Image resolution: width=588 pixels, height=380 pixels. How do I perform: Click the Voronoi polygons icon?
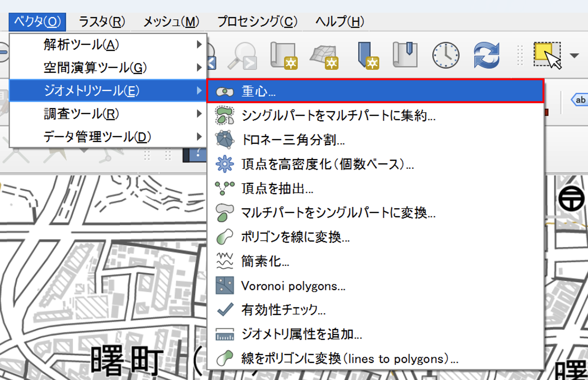[x=225, y=285]
